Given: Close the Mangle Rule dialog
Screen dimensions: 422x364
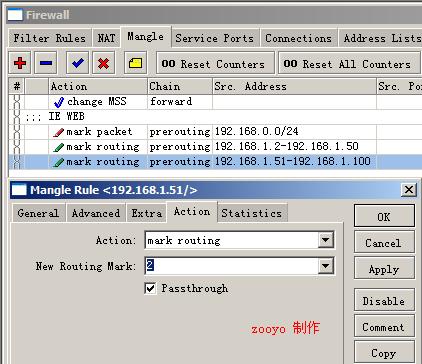Looking at the screenshot, I should point(409,190).
